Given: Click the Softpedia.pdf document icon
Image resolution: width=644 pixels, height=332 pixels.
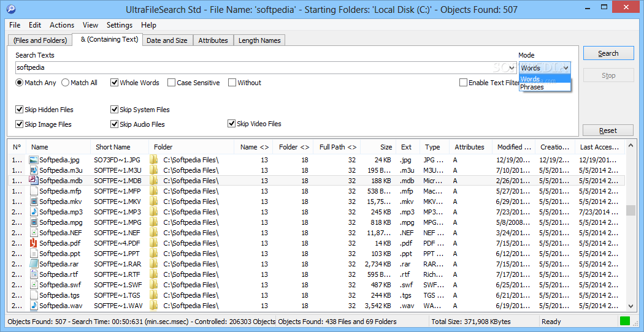Looking at the screenshot, I should (x=34, y=243).
